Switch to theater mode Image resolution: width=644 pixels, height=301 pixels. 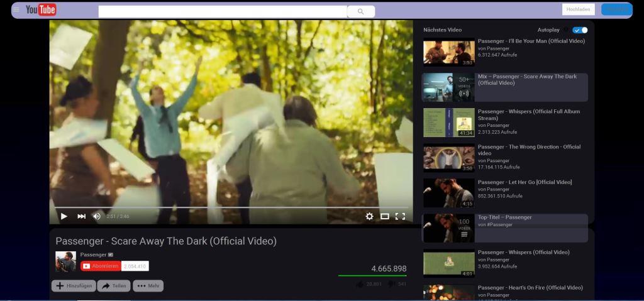coord(385,216)
